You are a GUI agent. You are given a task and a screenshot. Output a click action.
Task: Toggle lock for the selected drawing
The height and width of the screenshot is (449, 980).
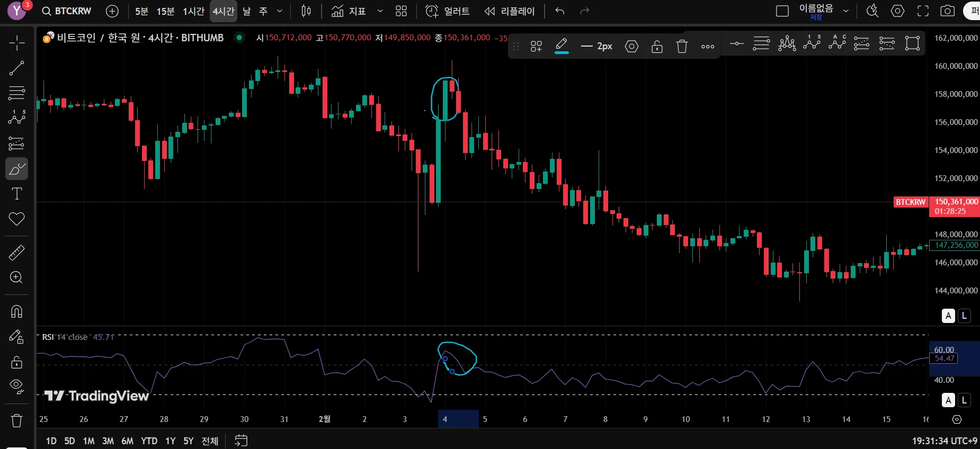coord(657,47)
